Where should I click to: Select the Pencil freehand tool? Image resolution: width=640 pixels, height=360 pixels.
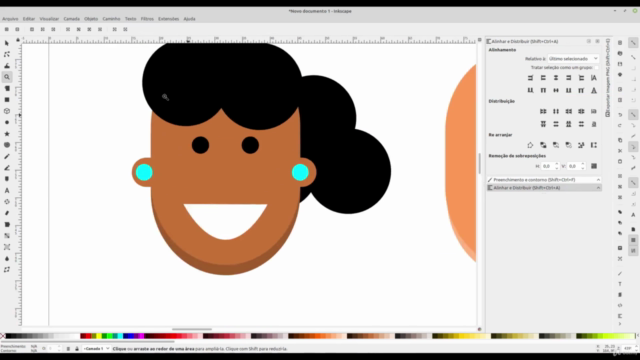point(7,156)
